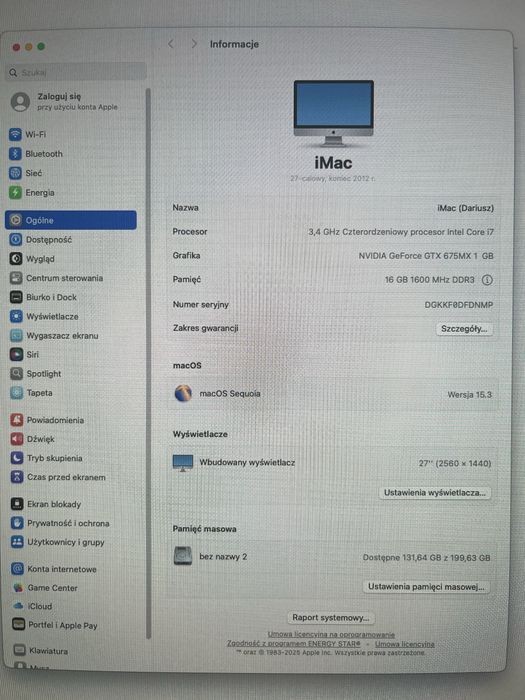The image size is (525, 700).
Task: Open the Umowa licencyjna link at right
Action: [x=404, y=644]
